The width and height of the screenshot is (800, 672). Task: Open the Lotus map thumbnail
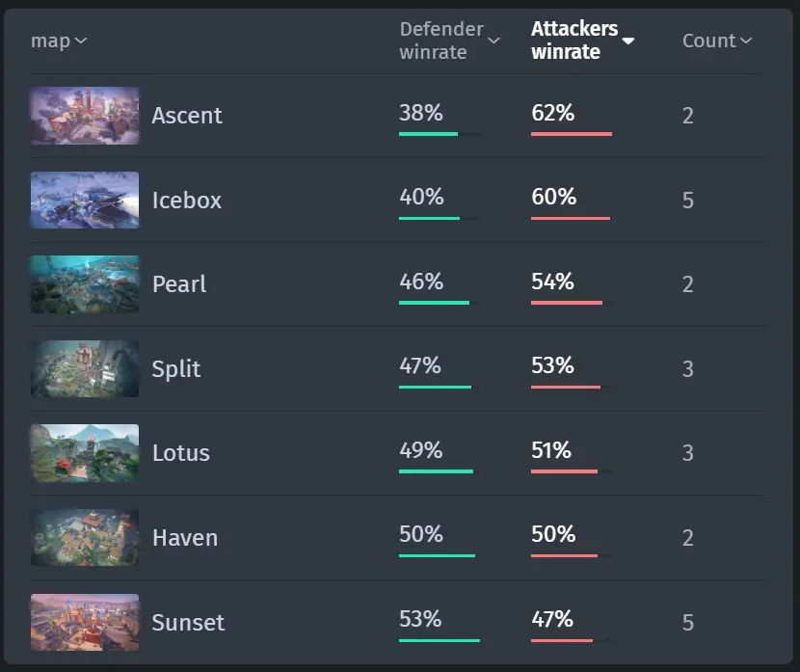(85, 453)
